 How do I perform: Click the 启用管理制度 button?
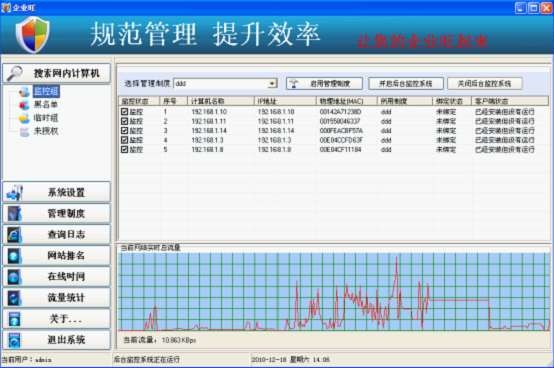point(324,84)
